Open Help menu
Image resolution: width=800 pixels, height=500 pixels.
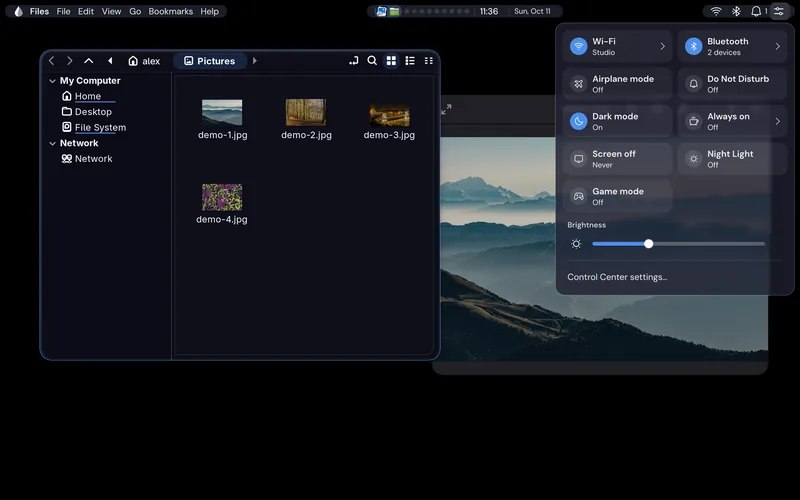(209, 11)
